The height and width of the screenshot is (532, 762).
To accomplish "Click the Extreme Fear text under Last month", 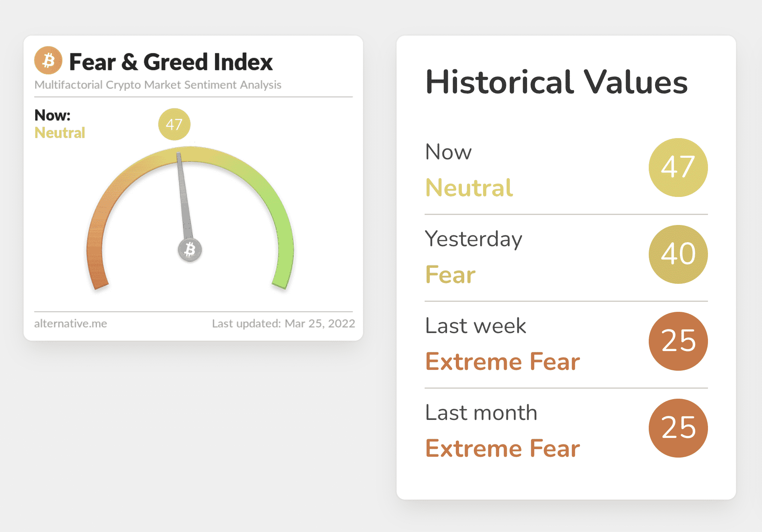I will [x=503, y=448].
